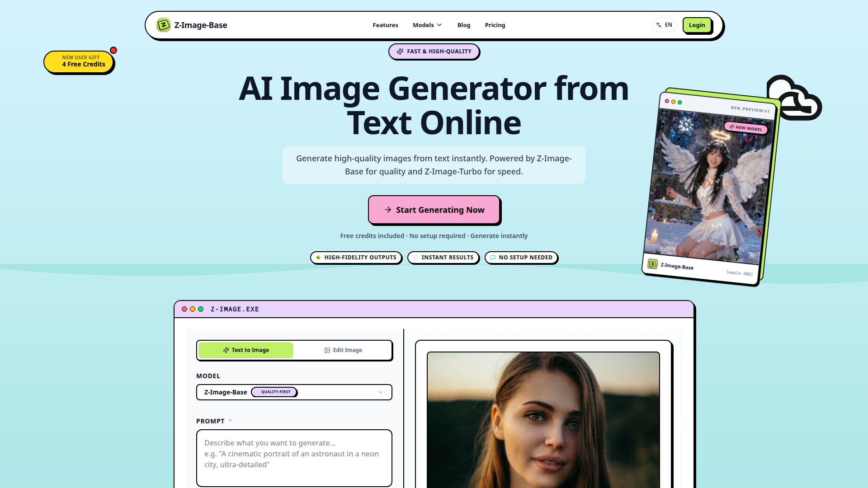Click the prompt description text area
Viewport: 868px width, 488px height.
(x=294, y=458)
